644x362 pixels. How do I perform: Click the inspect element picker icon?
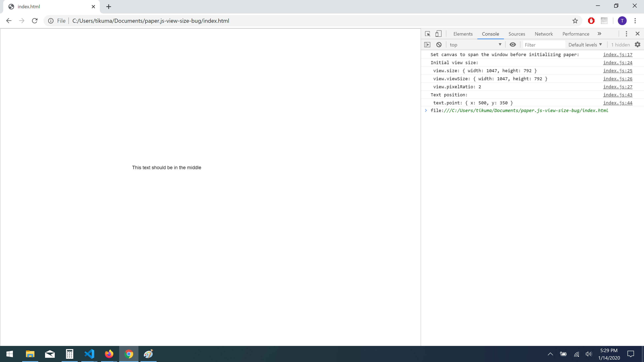click(427, 34)
